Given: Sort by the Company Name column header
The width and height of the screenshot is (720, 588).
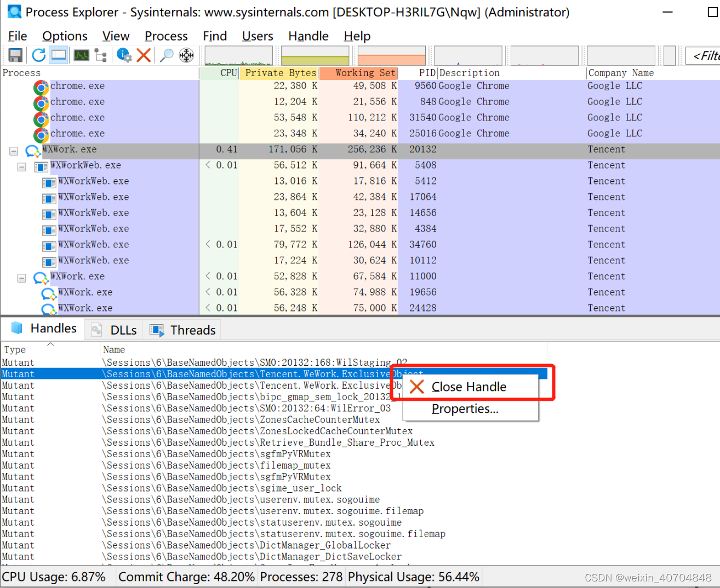Looking at the screenshot, I should point(653,73).
